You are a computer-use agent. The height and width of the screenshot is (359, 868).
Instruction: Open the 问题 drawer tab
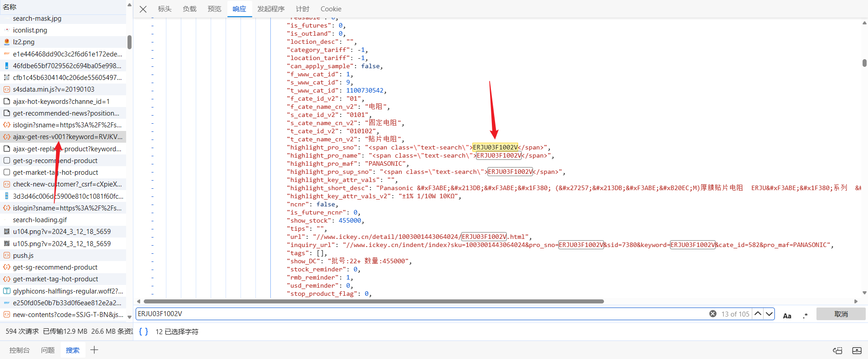click(47, 350)
